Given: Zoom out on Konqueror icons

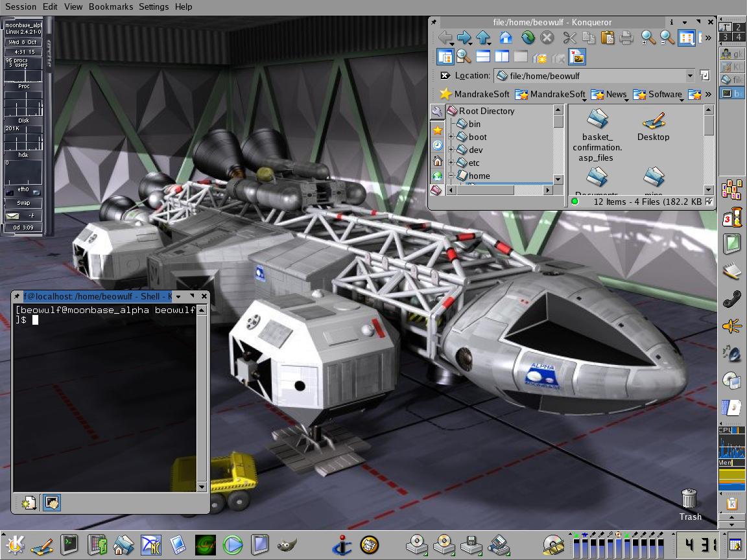Looking at the screenshot, I should [x=667, y=38].
